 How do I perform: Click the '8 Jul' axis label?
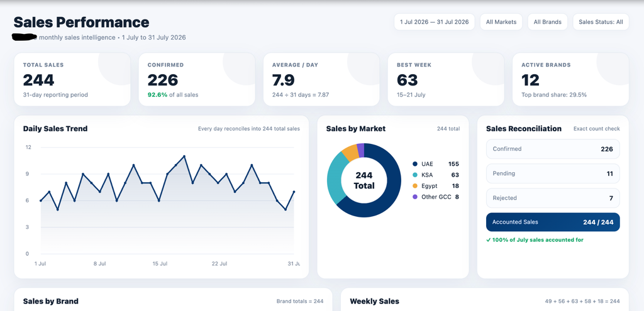coord(100,264)
